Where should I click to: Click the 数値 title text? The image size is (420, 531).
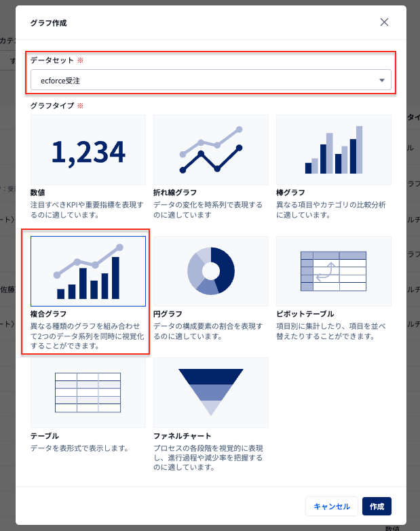pos(37,193)
